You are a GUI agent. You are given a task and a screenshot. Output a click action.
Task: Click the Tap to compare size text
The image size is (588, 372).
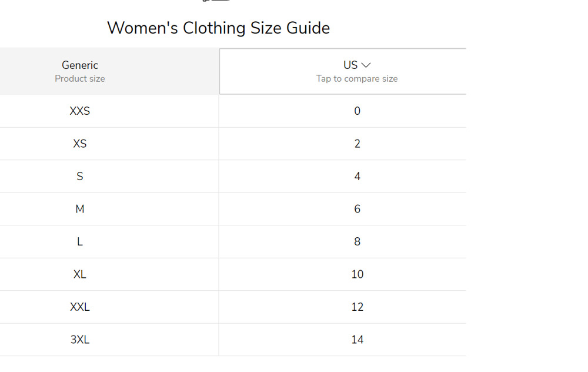pyautogui.click(x=357, y=79)
